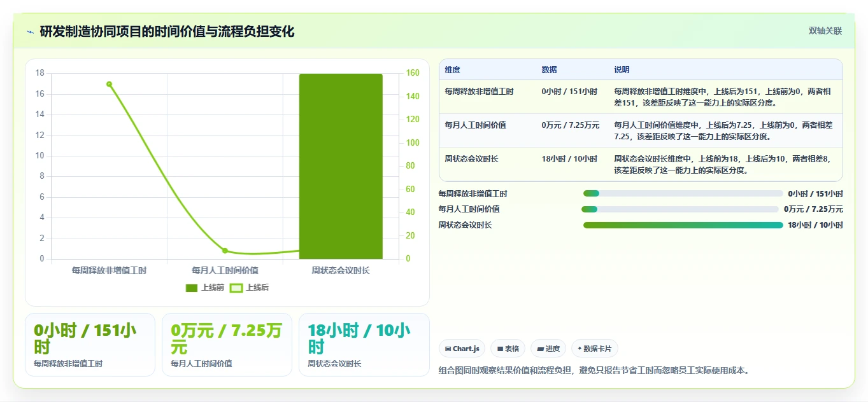Click the icon in the 表格 chip

500,349
